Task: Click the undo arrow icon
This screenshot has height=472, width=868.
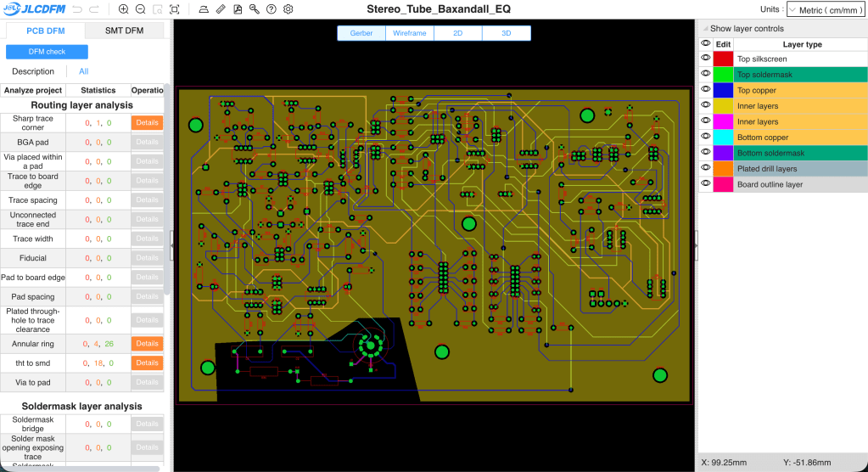Action: (x=77, y=9)
